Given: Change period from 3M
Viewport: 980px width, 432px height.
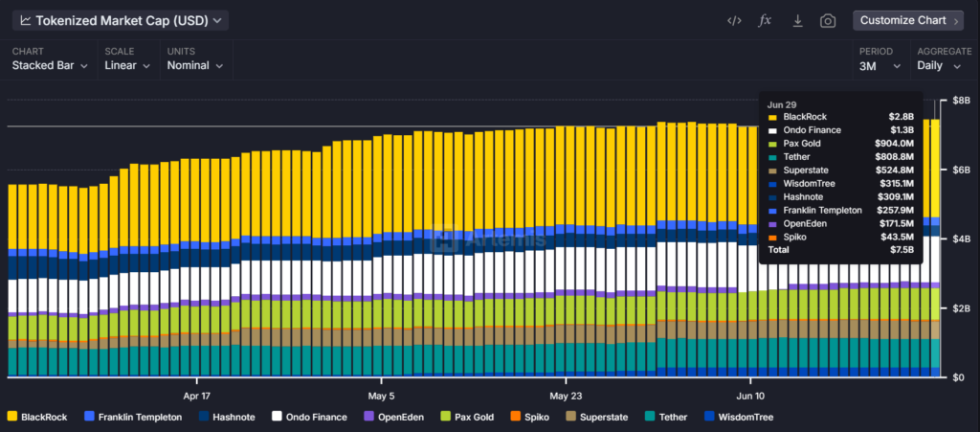Looking at the screenshot, I should coord(880,65).
